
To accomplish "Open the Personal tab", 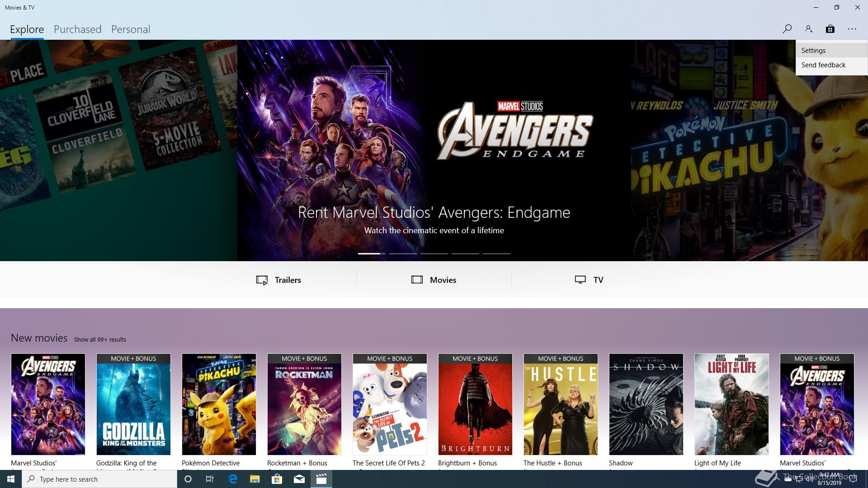I will (131, 29).
